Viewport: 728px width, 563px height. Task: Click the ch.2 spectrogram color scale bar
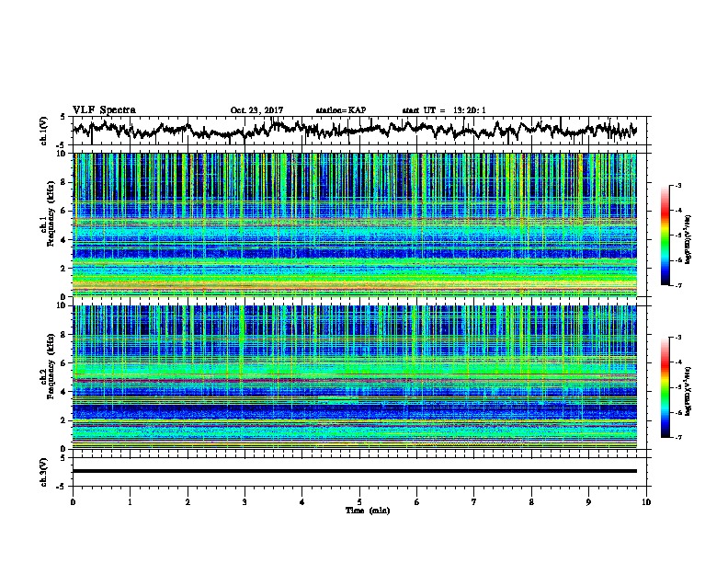(665, 387)
